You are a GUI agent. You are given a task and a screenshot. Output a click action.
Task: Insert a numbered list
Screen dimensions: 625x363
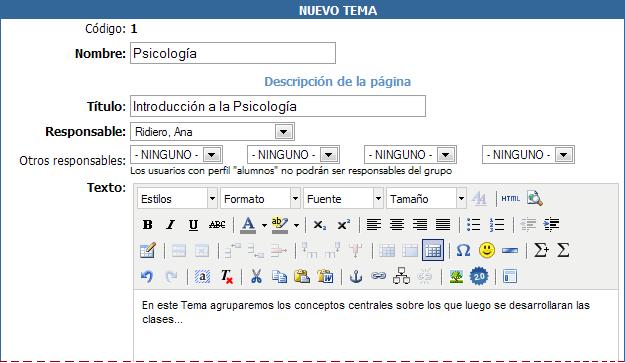tap(497, 225)
